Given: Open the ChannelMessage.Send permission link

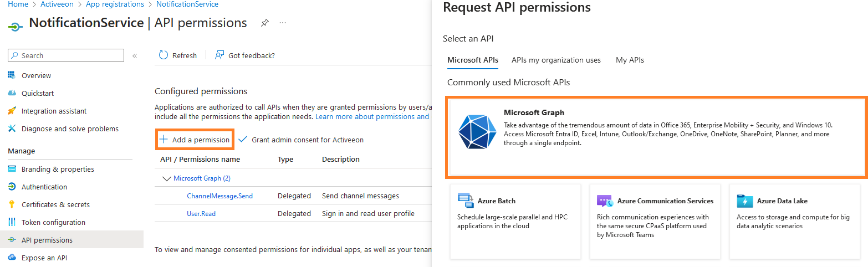Looking at the screenshot, I should click(219, 196).
